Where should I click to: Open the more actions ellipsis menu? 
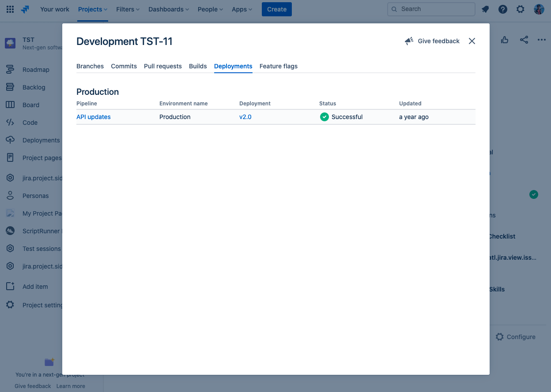tap(542, 40)
